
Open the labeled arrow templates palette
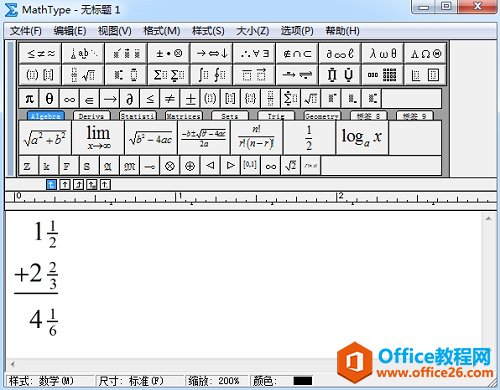(297, 75)
